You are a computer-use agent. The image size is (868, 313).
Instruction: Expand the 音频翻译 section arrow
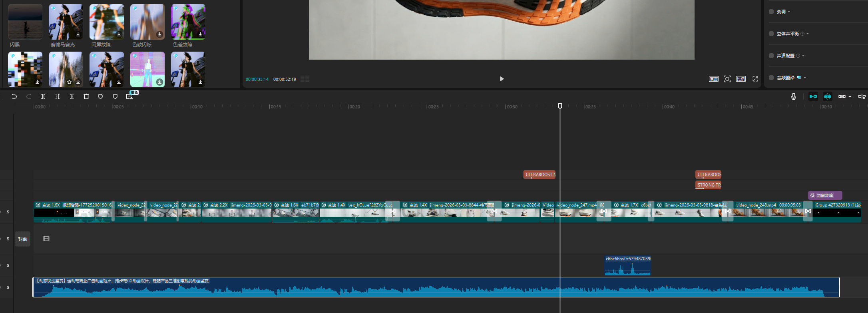(x=805, y=78)
